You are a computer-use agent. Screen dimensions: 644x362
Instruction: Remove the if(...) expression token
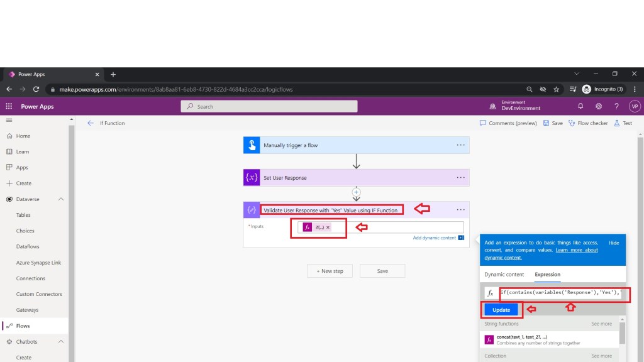tap(328, 227)
